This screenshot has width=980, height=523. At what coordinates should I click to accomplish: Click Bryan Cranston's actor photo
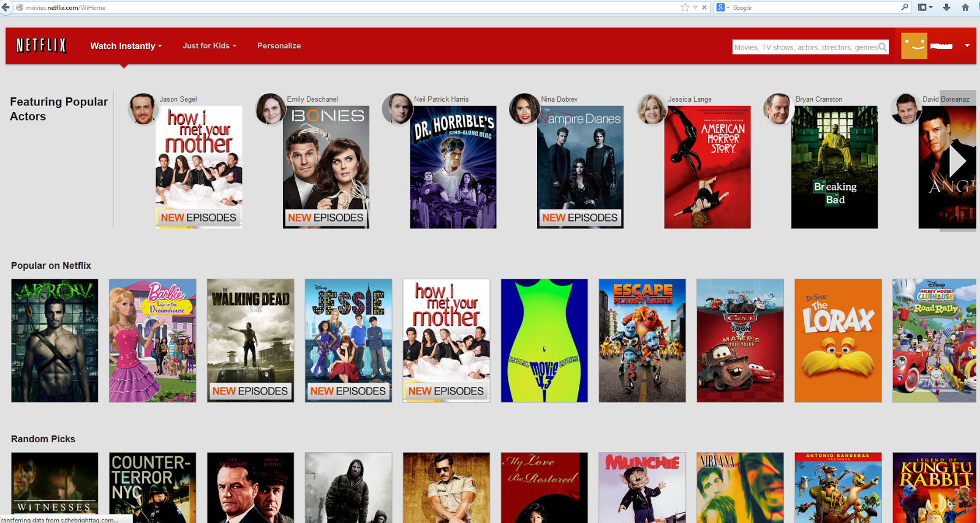pos(778,109)
